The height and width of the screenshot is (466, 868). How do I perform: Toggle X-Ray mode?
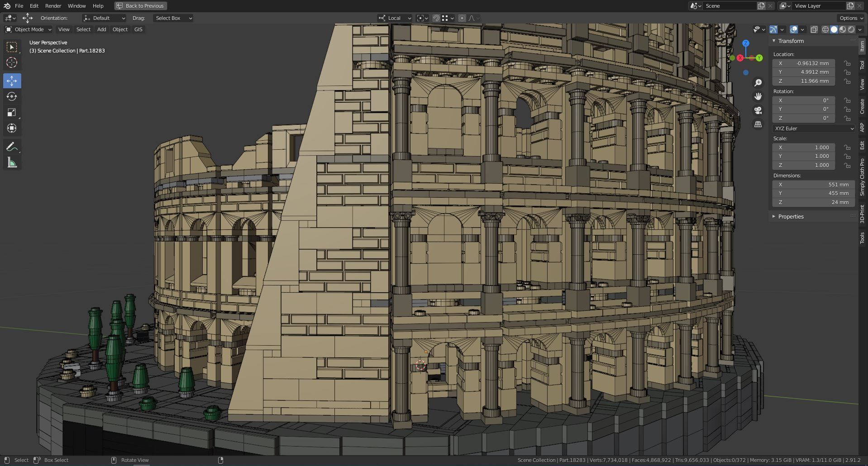pyautogui.click(x=814, y=29)
